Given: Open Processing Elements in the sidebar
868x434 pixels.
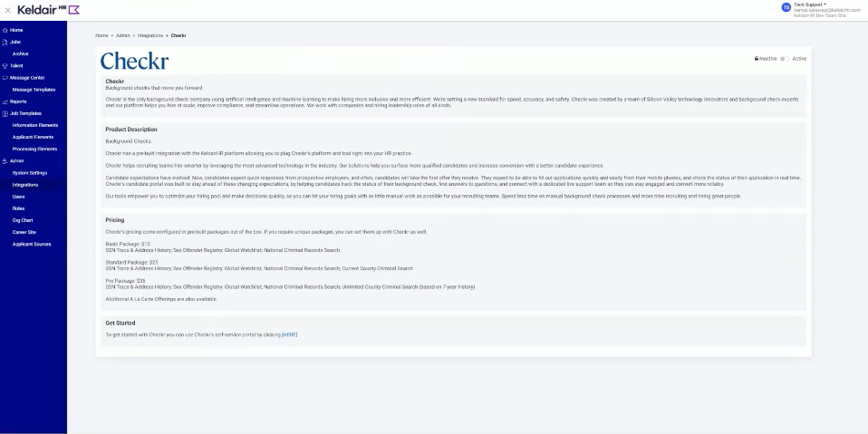Looking at the screenshot, I should pos(34,149).
